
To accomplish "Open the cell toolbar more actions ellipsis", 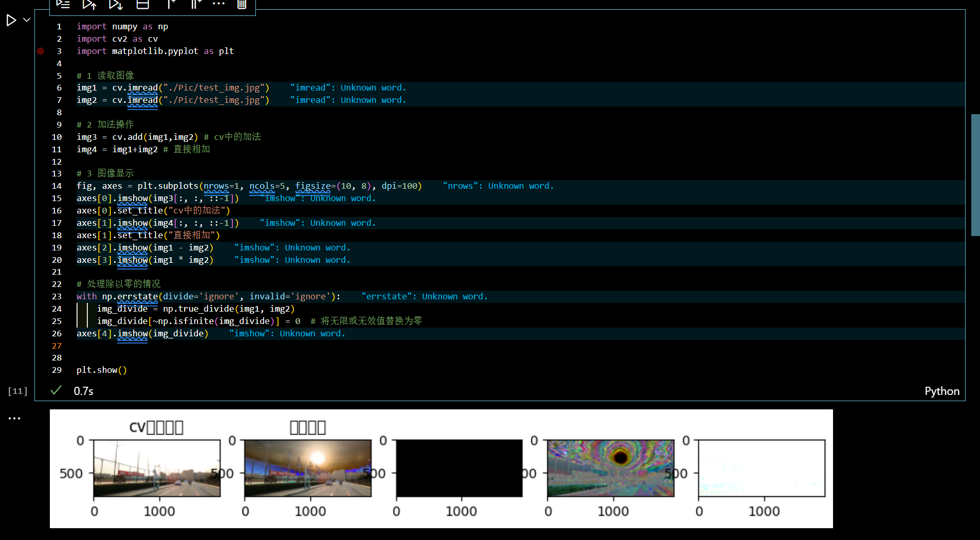I will click(x=219, y=4).
